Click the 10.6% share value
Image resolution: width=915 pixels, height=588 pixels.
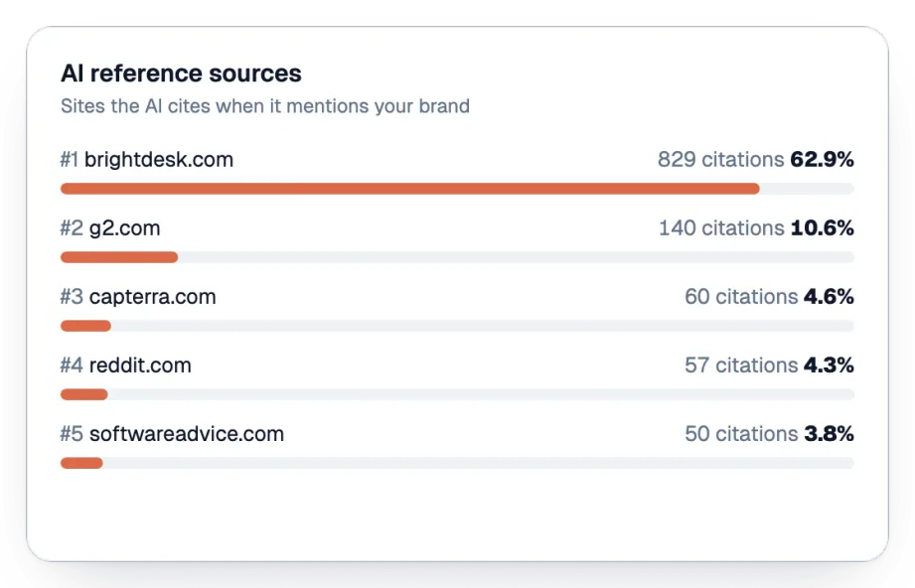pyautogui.click(x=823, y=228)
